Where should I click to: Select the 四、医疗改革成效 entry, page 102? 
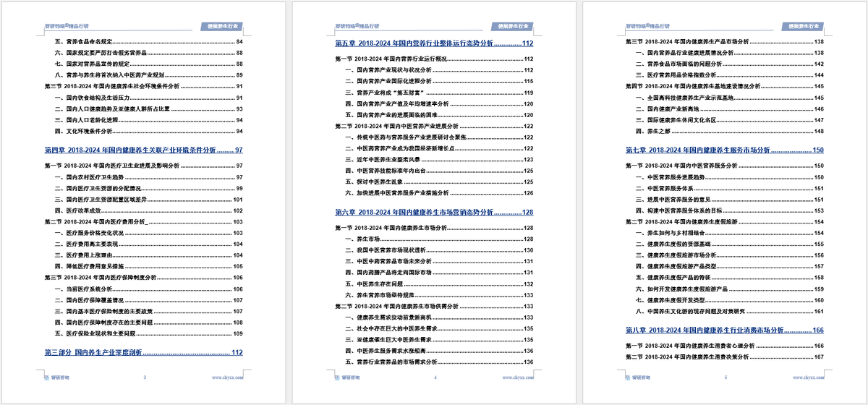click(148, 210)
